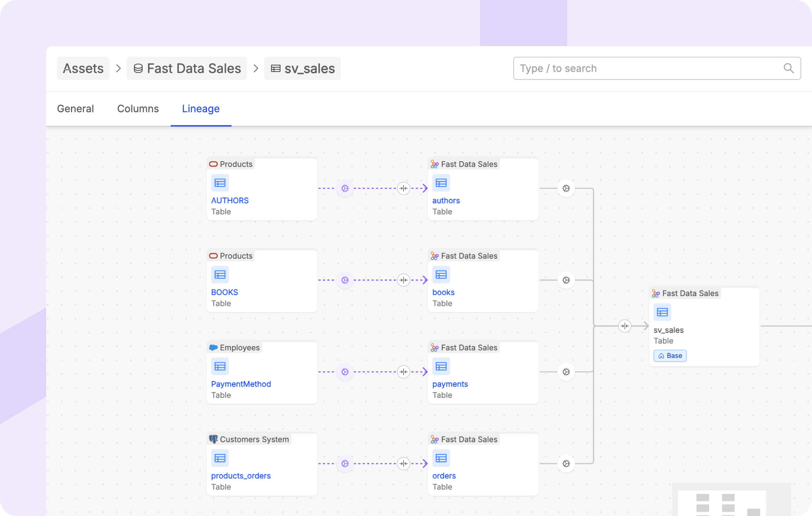Click the join icon before the payments table
Screen dimensions: 812x516
point(404,372)
